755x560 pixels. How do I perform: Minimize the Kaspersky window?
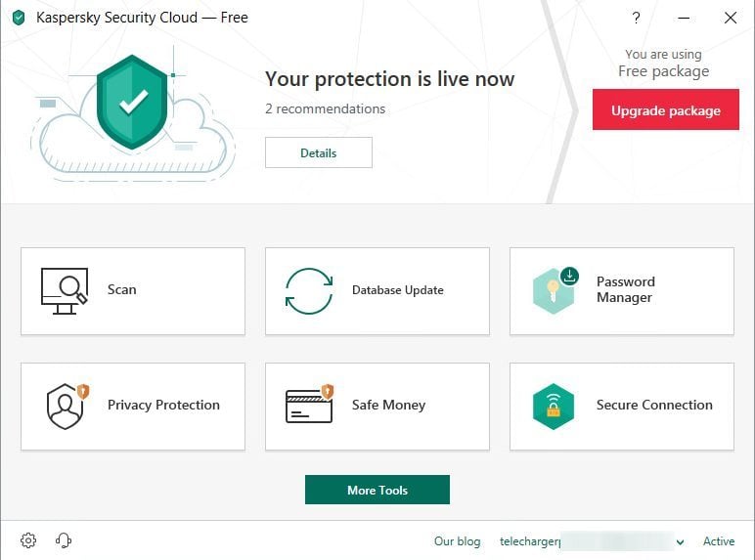684,18
